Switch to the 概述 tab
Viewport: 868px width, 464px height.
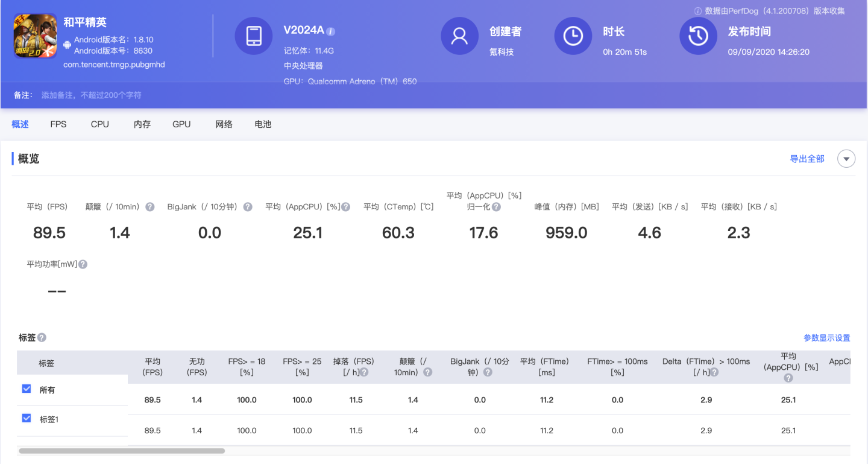[20, 124]
